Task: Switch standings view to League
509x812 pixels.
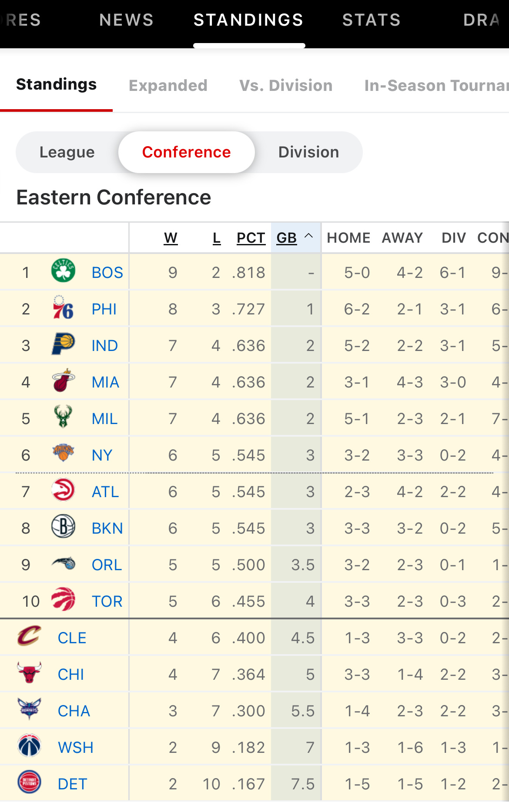Action: [67, 152]
